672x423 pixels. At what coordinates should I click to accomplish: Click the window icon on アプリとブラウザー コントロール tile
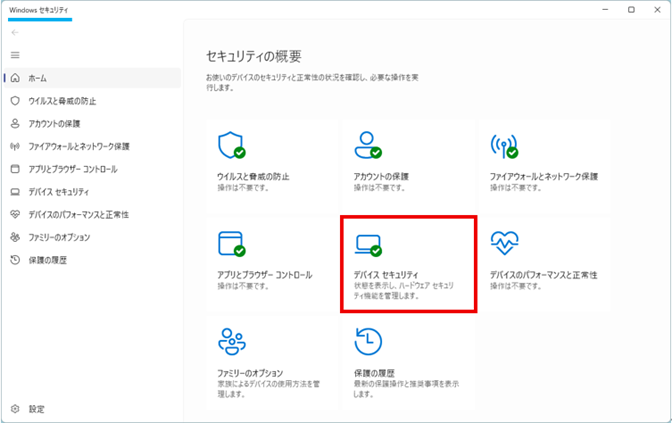coord(230,243)
